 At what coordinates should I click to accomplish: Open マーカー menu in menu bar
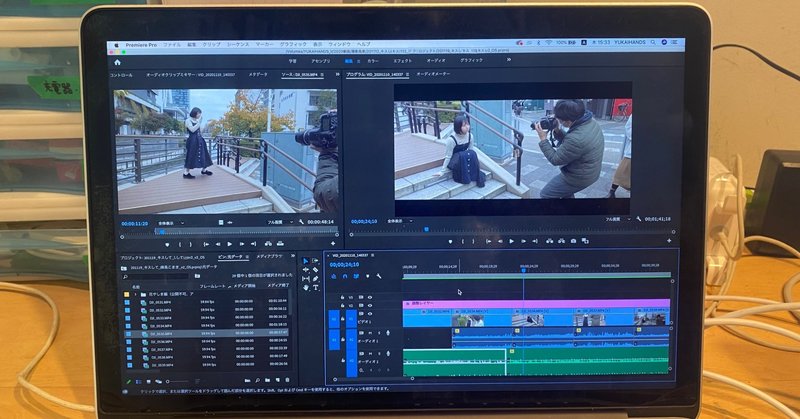coord(264,45)
